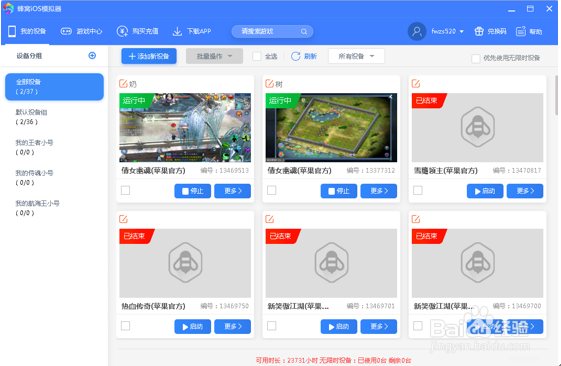Image resolution: width=561 pixels, height=366 pixels.
Task: Select 全部设备 (2/37) group
Action: coord(54,87)
